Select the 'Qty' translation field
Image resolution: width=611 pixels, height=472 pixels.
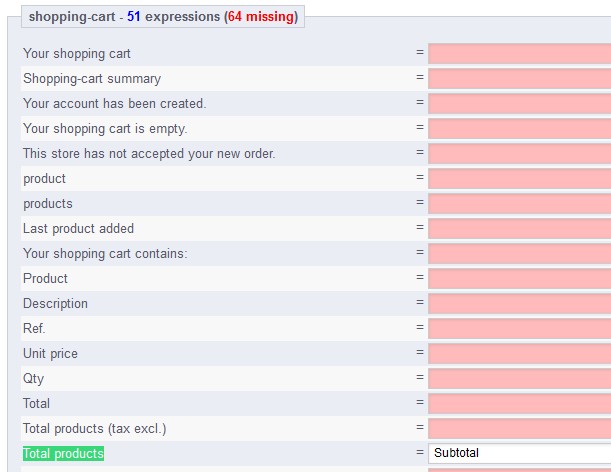(519, 379)
